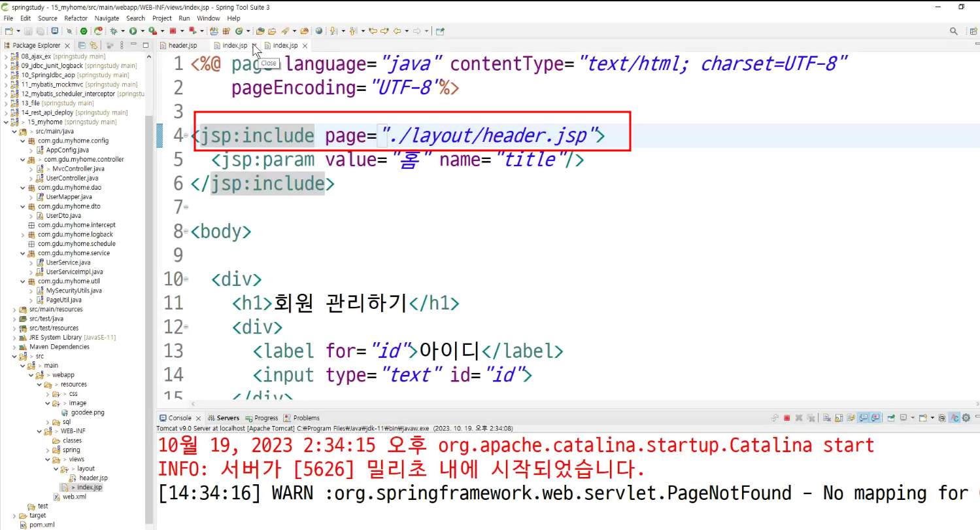Click the Boot Dashboard green power icon

(x=84, y=31)
